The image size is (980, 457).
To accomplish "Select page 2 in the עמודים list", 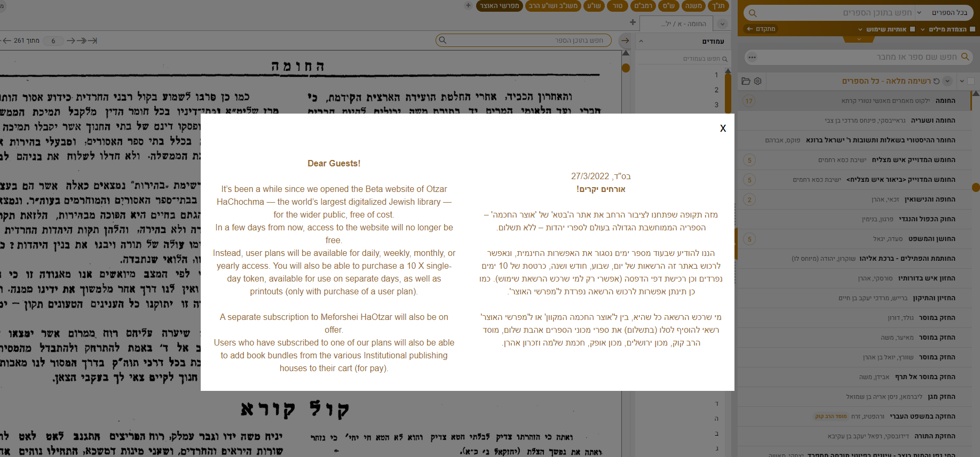I will tap(716, 90).
